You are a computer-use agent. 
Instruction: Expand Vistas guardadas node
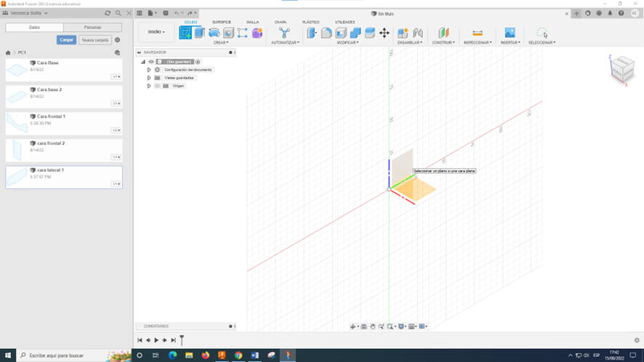149,78
